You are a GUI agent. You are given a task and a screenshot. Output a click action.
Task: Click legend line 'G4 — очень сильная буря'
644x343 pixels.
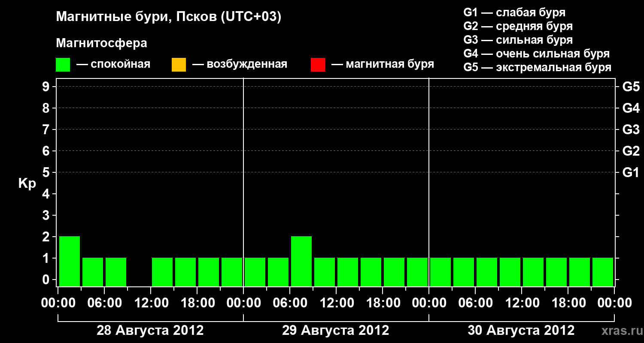point(537,54)
